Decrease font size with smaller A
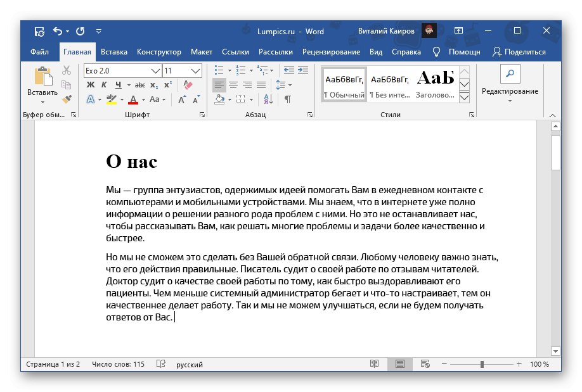 197,99
